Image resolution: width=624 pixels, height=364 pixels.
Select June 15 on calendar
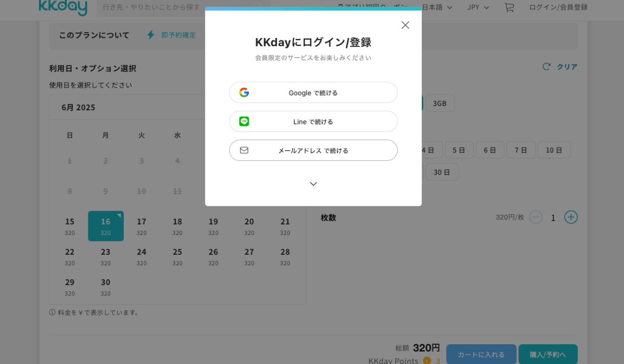click(70, 226)
